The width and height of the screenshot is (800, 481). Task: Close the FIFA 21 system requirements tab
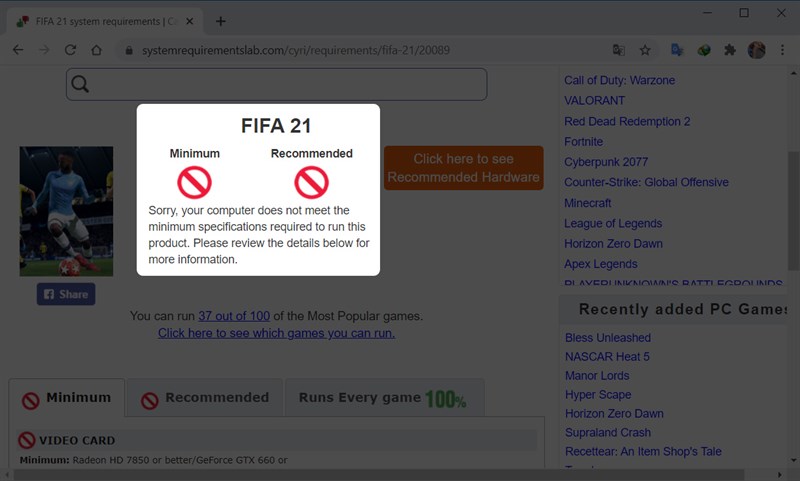point(189,21)
